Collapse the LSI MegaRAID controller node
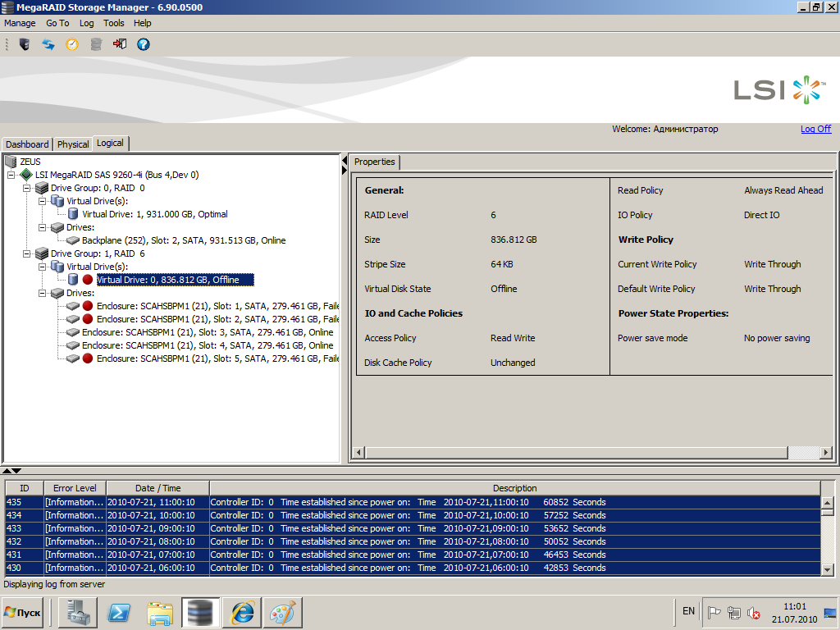Screen dimensions: 840x630 (x=11, y=175)
